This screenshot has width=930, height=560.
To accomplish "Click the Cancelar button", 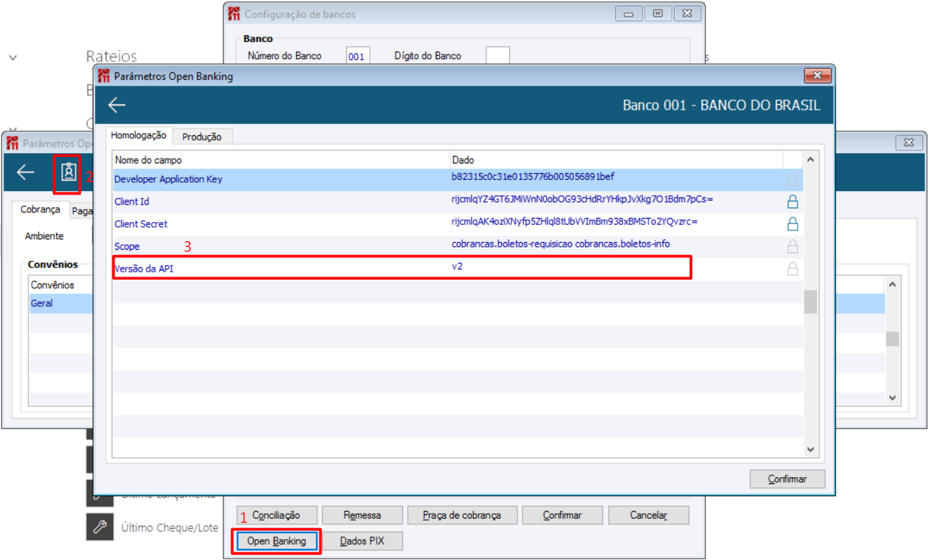I will click(x=649, y=515).
